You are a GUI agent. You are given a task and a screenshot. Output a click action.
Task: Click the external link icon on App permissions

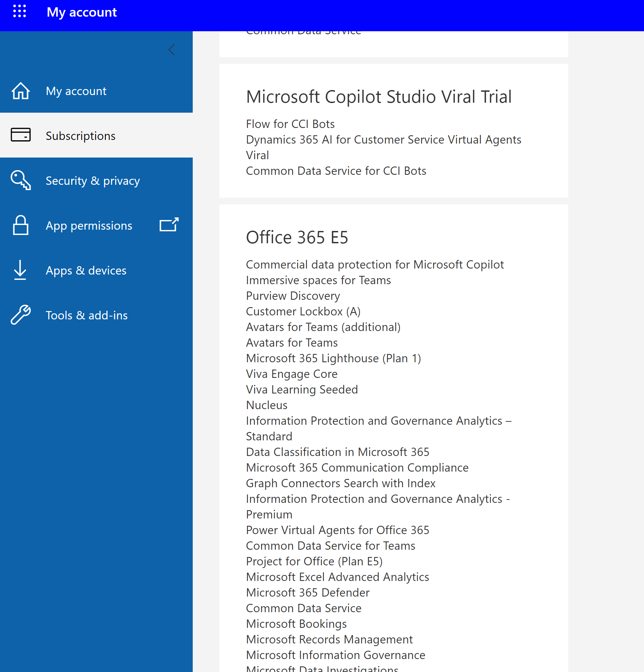pos(169,225)
